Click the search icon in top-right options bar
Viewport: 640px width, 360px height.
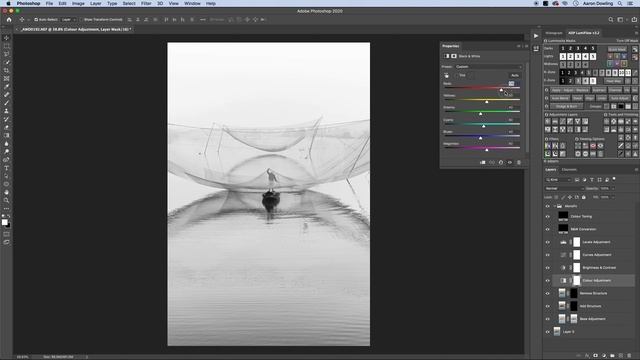pyautogui.click(x=611, y=19)
